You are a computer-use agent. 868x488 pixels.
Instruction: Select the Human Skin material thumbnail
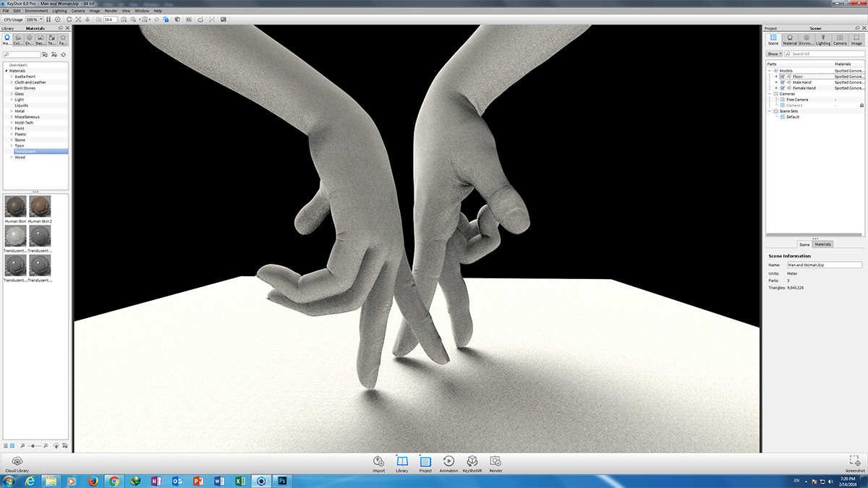(x=15, y=207)
